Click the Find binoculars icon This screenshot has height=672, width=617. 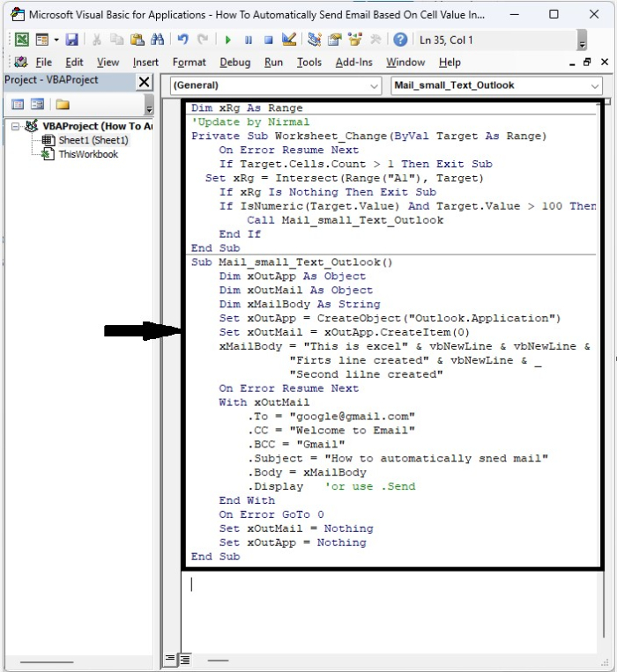point(158,40)
